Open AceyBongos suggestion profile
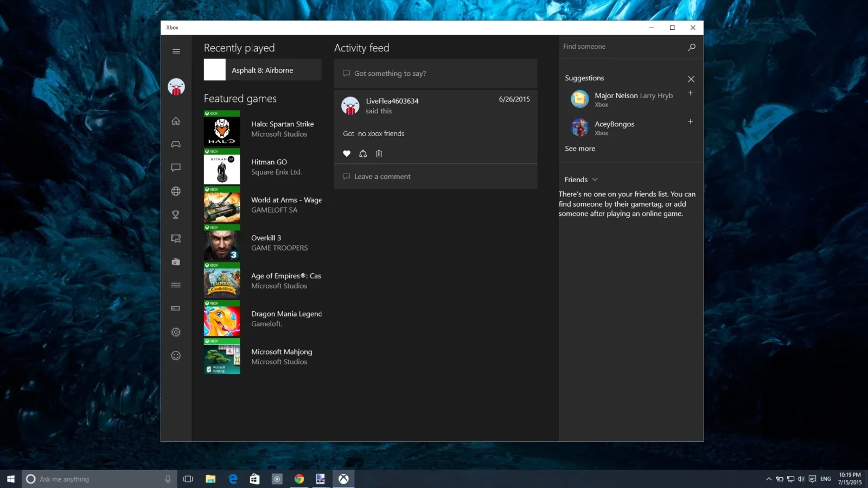Image resolution: width=868 pixels, height=488 pixels. coord(603,127)
